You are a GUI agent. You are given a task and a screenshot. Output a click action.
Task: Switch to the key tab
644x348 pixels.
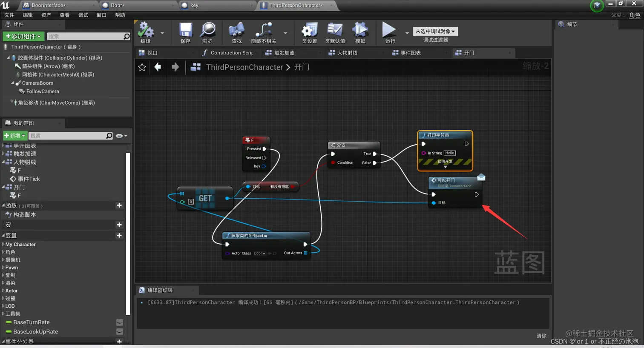click(217, 6)
